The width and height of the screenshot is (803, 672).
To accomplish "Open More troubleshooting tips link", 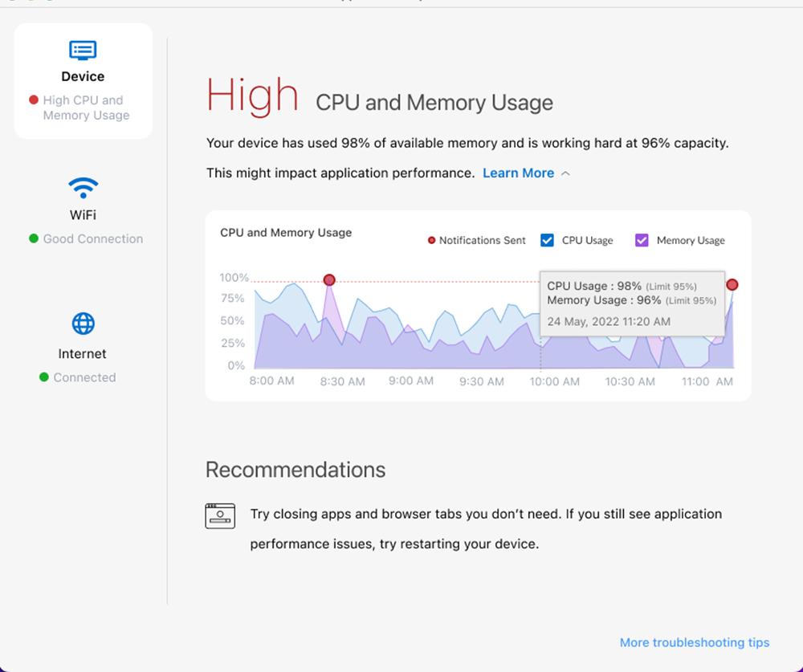I will (695, 642).
